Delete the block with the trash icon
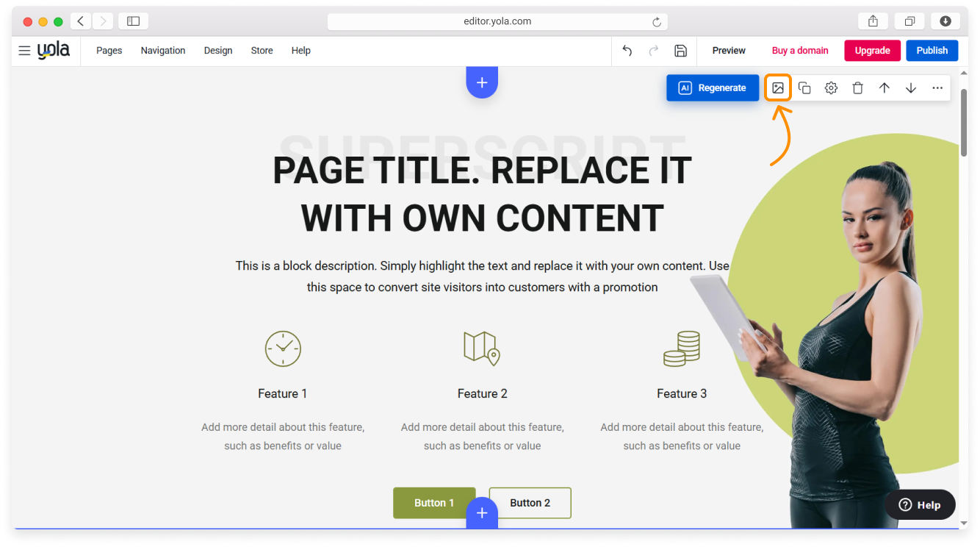 [857, 88]
